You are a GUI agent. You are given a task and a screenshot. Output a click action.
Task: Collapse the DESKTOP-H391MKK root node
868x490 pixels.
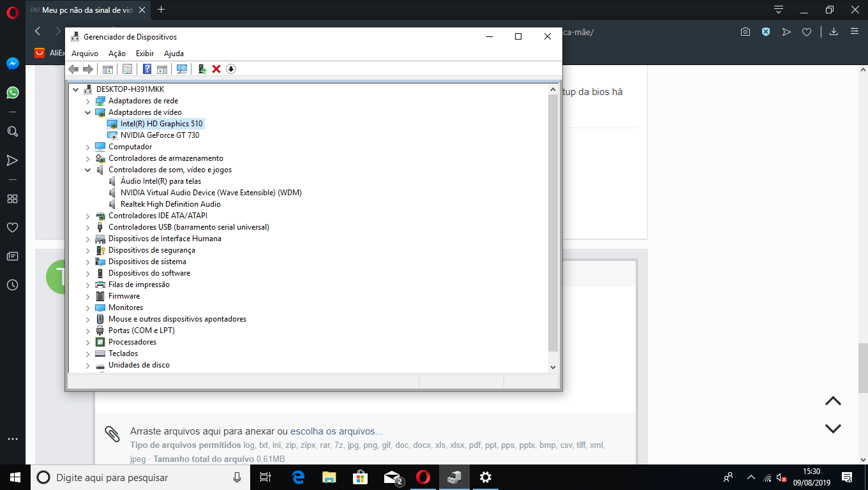click(76, 89)
